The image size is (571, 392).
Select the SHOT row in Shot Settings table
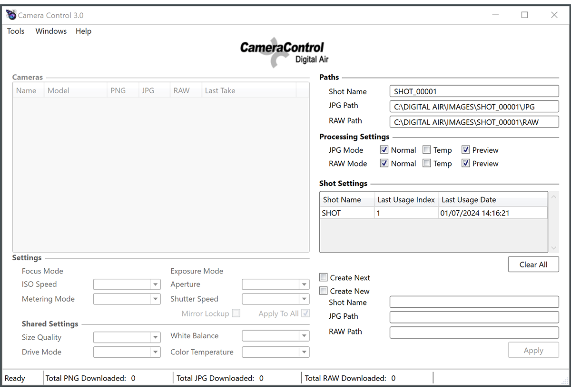point(433,213)
